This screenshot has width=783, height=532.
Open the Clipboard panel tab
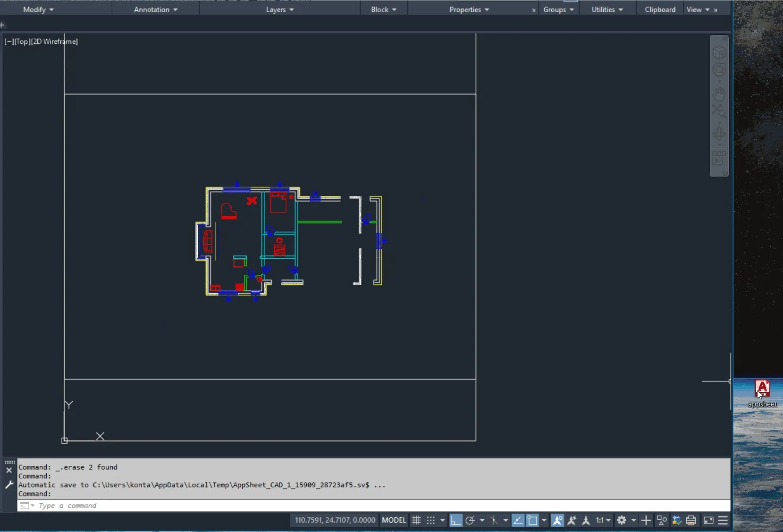pyautogui.click(x=660, y=9)
